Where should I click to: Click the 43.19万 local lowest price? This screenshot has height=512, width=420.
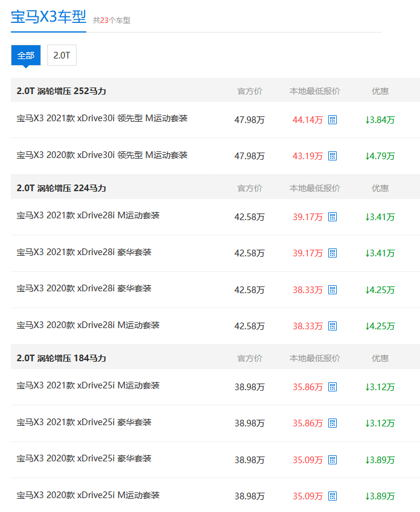point(308,156)
